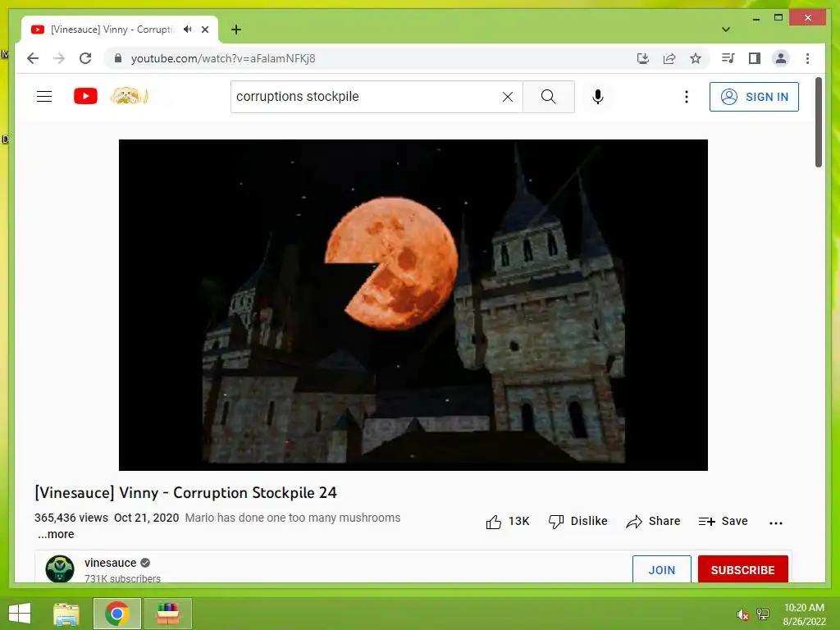Share the Corruption Stockpile 24 video
The width and height of the screenshot is (840, 630).
click(x=653, y=521)
